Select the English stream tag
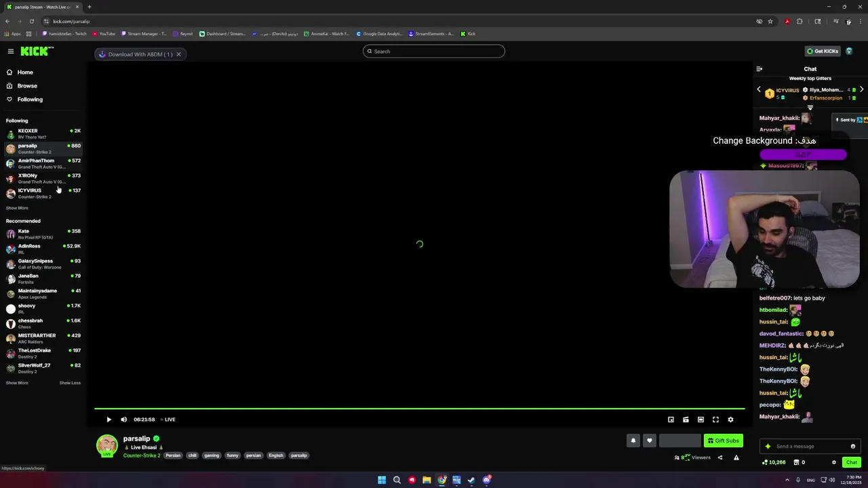This screenshot has height=488, width=868. click(x=275, y=455)
